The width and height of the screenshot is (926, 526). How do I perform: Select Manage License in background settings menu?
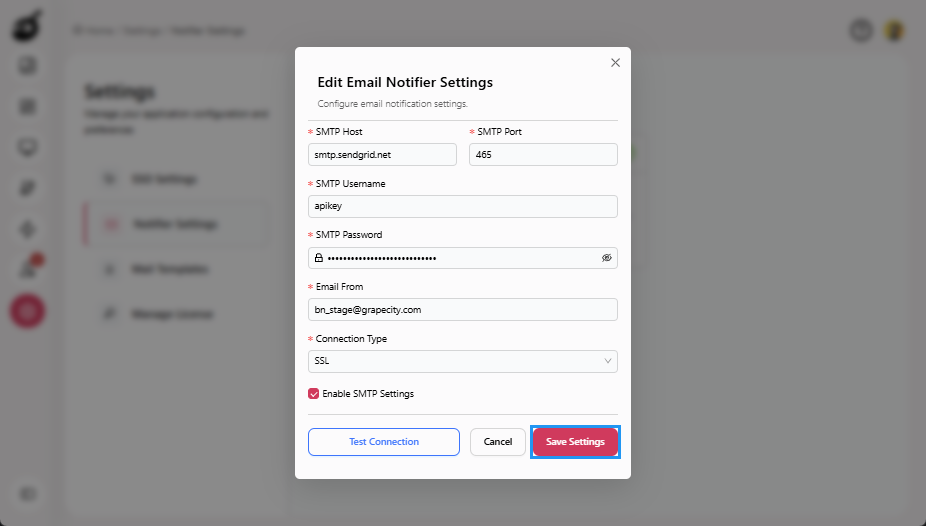(172, 314)
